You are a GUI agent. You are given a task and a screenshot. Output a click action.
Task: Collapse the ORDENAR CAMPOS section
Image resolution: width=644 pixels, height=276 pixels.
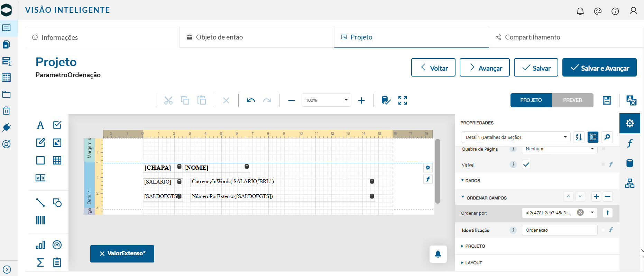[x=484, y=198]
